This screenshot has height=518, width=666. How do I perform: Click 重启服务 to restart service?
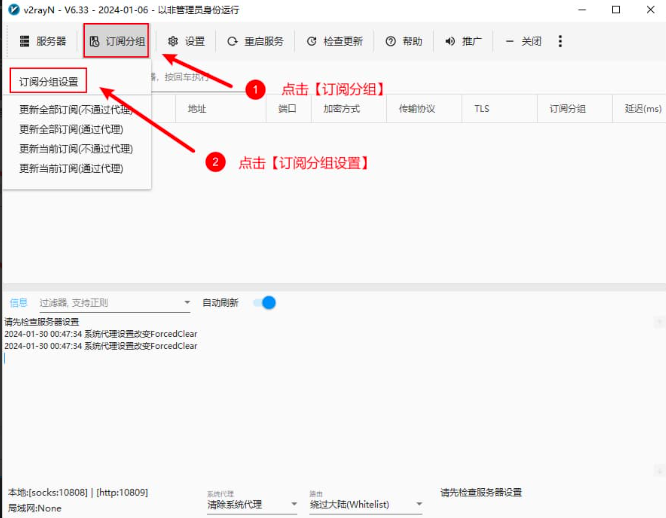255,41
